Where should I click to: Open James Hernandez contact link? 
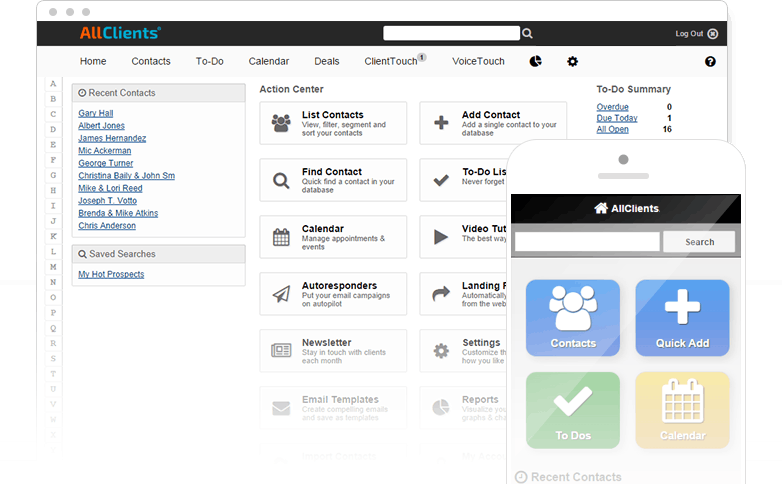pyautogui.click(x=112, y=138)
